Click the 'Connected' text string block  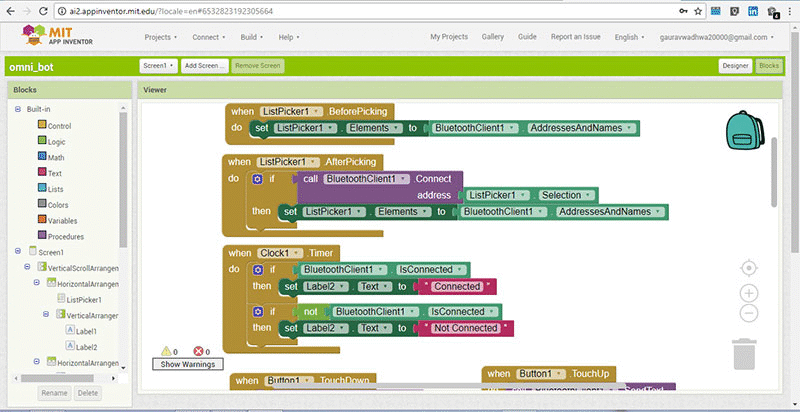pyautogui.click(x=457, y=287)
